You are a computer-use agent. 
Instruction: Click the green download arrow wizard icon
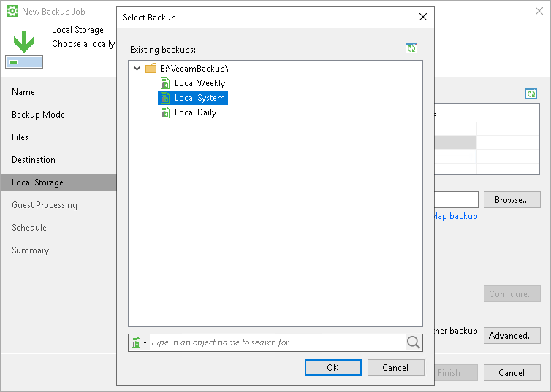click(24, 49)
